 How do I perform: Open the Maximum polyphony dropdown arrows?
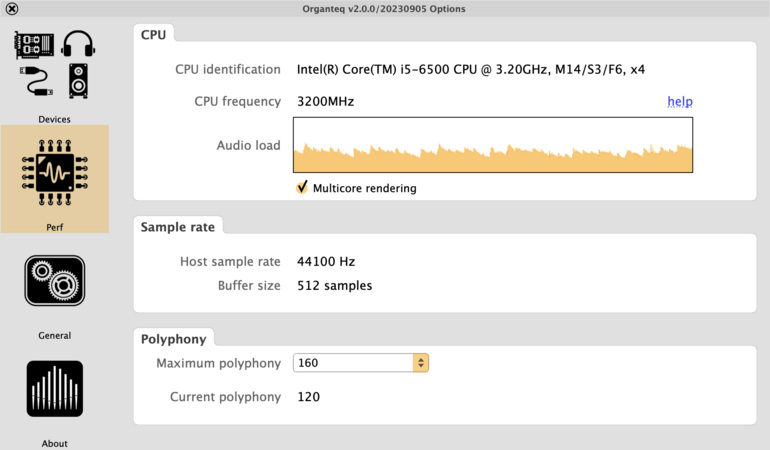pos(421,363)
